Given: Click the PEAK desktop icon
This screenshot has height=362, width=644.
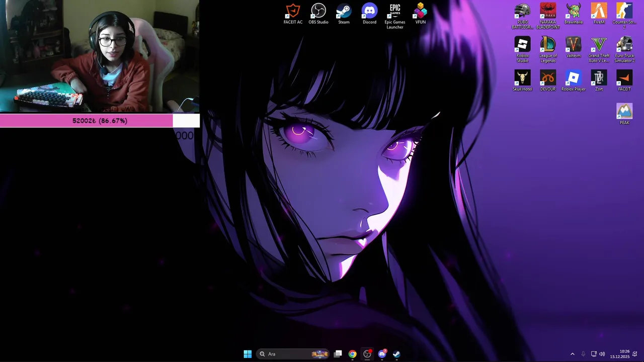Looking at the screenshot, I should click(624, 114).
